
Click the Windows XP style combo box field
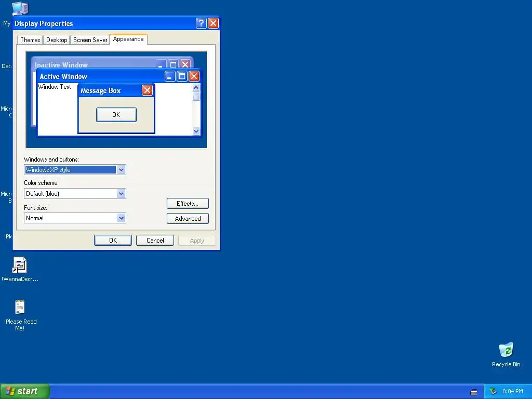[x=75, y=170]
